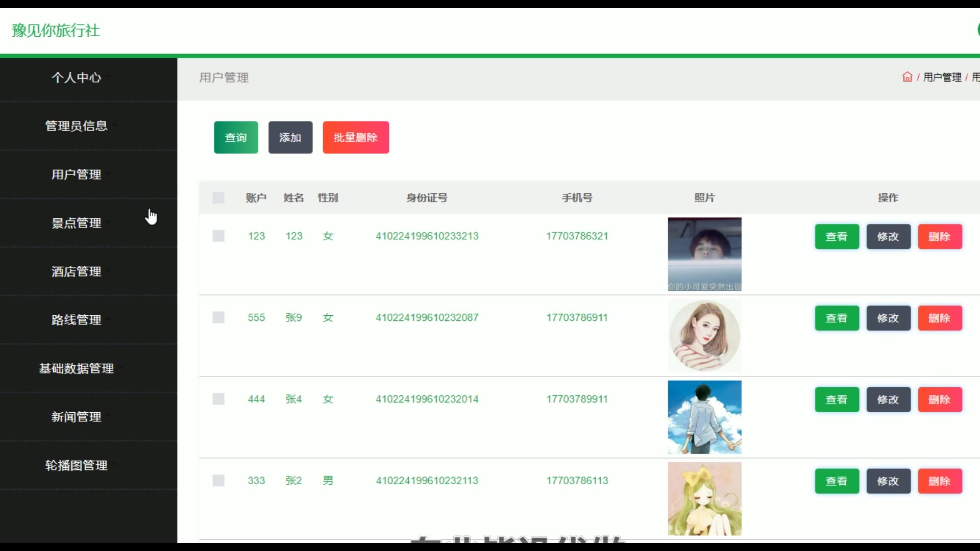The width and height of the screenshot is (980, 551).
Task: Click the 手机号 column header
Action: (577, 197)
